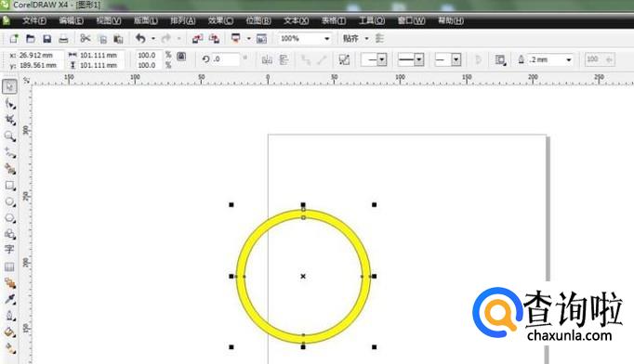This screenshot has width=634, height=364.
Task: Select the Zoom magnifier tool
Action: pos(9,136)
